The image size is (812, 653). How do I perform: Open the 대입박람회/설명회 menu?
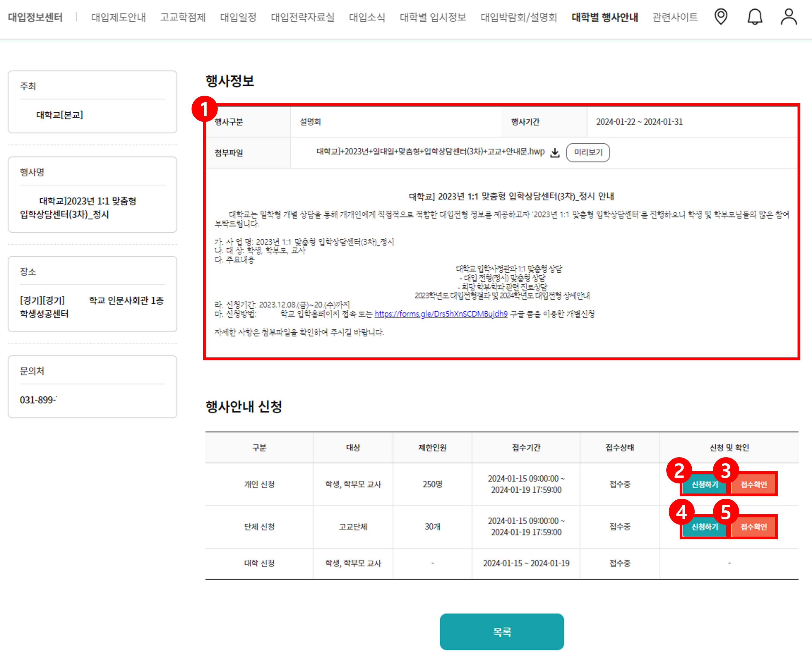coord(519,17)
